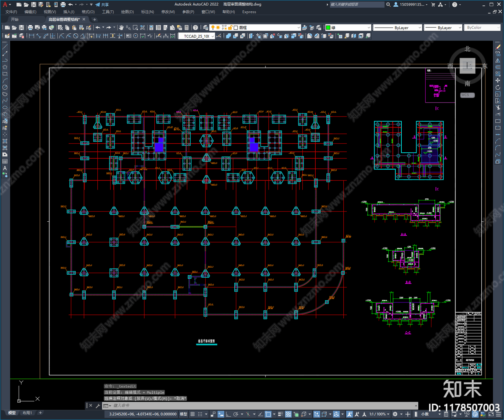Open the 文件(F) menu
The height and width of the screenshot is (420, 504).
11,12
